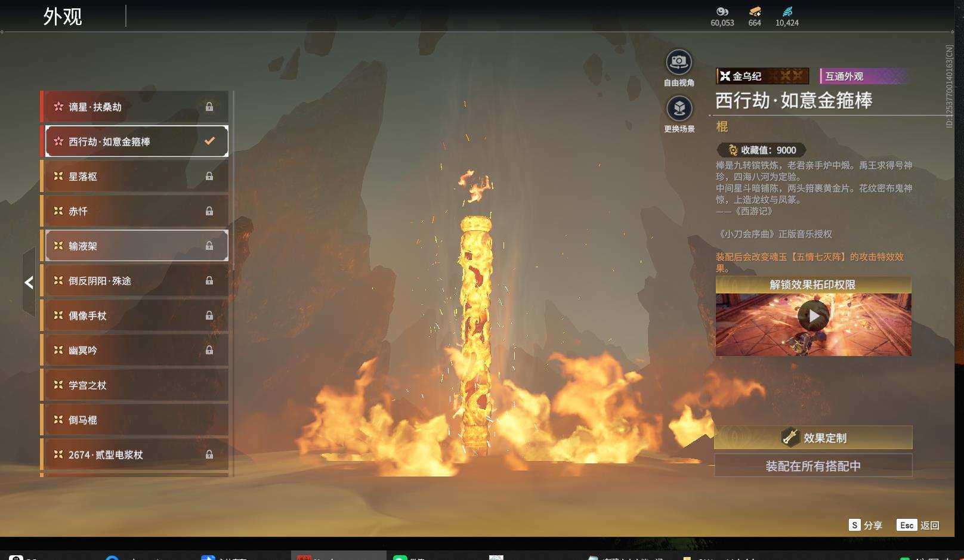
Task: Collapse the list with the left arrow
Action: coord(29,283)
